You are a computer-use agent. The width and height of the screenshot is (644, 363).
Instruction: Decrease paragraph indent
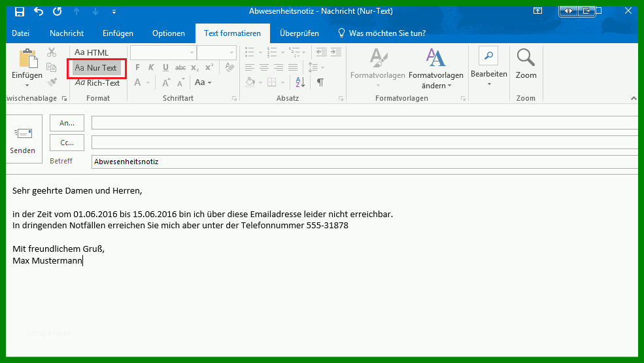[x=322, y=52]
